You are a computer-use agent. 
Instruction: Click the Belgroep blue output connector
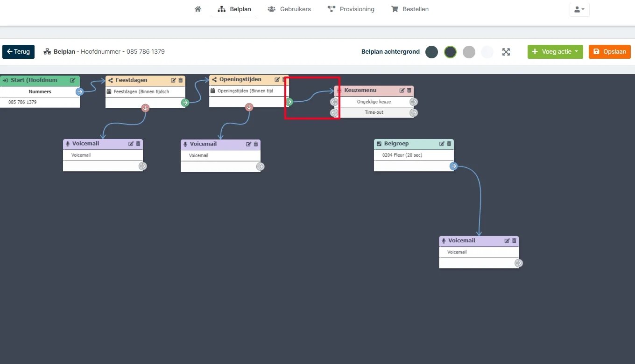click(x=453, y=166)
